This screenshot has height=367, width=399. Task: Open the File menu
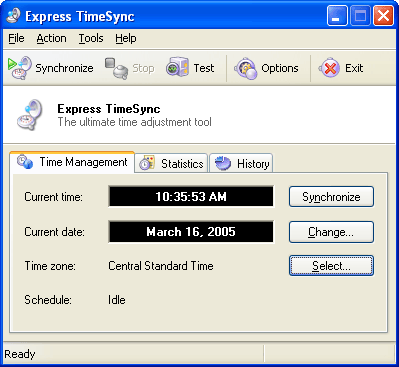[16, 38]
